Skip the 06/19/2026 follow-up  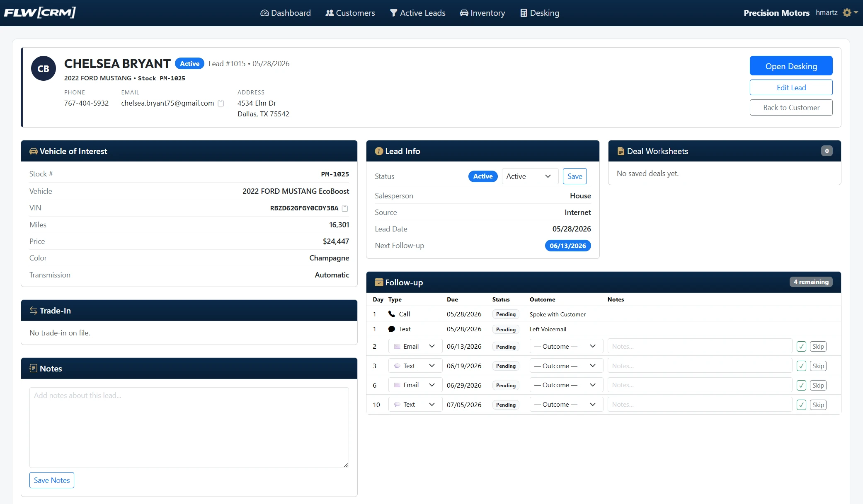(818, 366)
